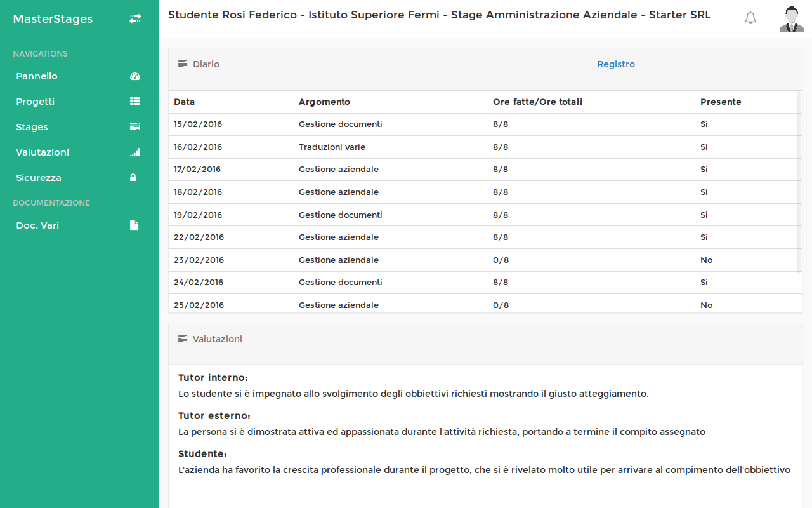Toggle the sidebar with the arrows icon
The width and height of the screenshot is (812, 508).
point(135,19)
